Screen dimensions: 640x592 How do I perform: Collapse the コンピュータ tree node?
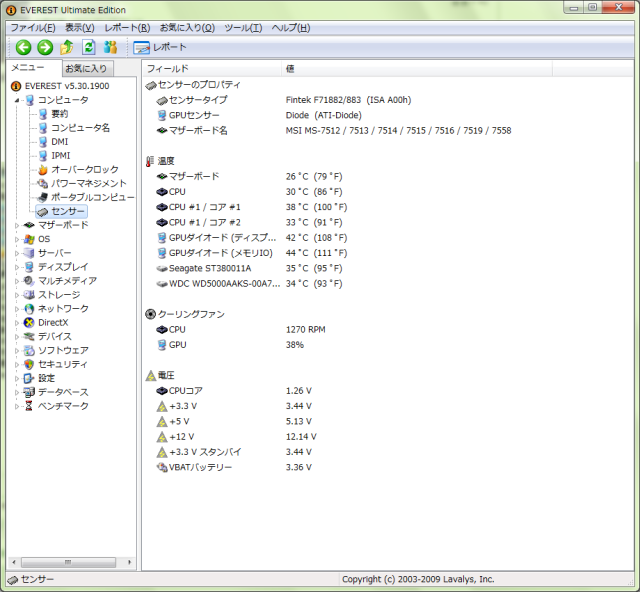[x=17, y=100]
